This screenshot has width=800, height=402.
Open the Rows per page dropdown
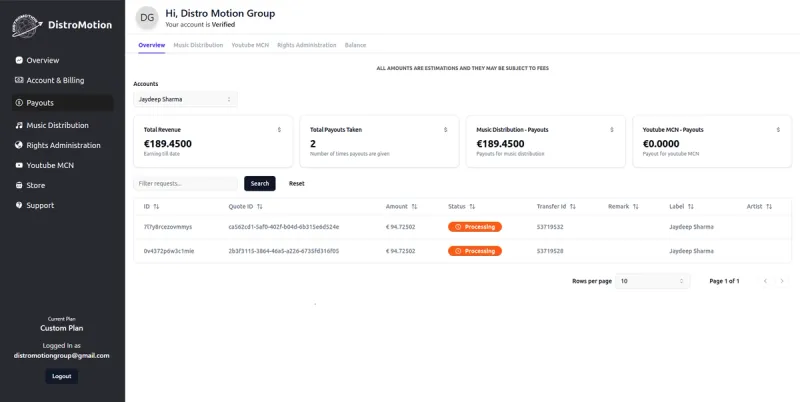652,281
